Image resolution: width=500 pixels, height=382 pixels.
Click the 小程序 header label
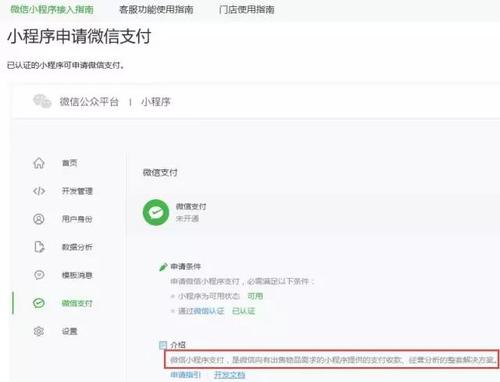[x=156, y=102]
